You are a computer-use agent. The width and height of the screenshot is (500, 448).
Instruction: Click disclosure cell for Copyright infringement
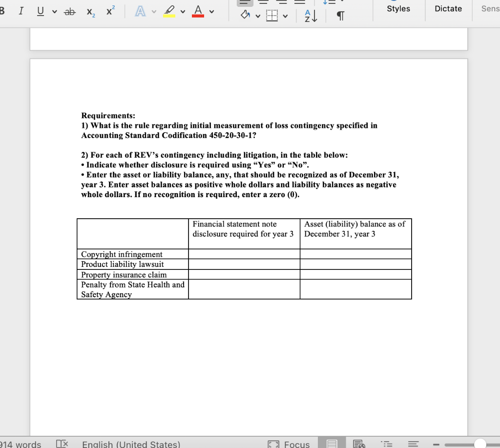[x=244, y=254]
